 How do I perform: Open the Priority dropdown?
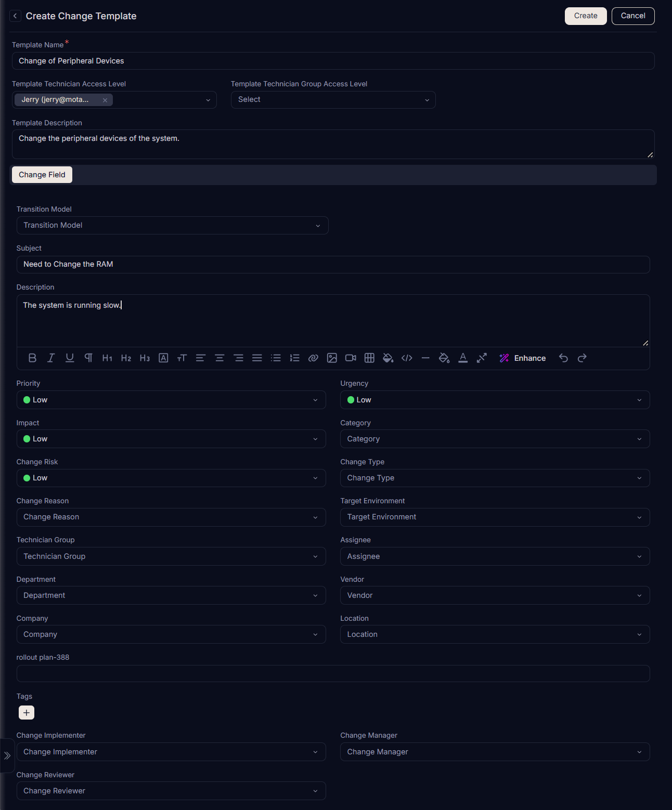tap(171, 400)
